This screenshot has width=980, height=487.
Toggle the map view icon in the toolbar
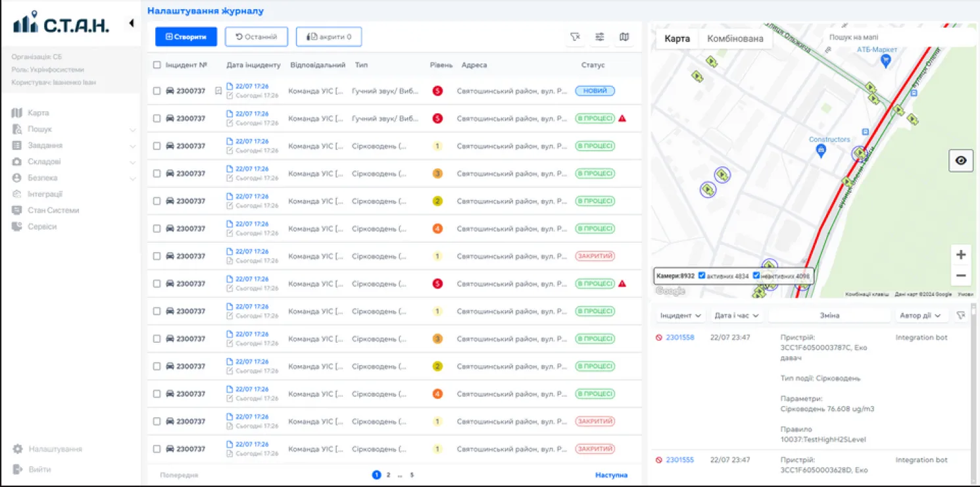(x=624, y=37)
